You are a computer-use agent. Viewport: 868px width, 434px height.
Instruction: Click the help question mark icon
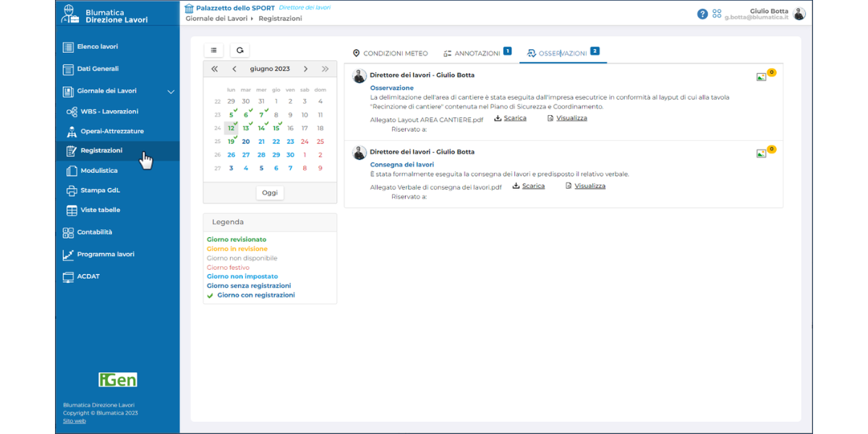click(702, 14)
